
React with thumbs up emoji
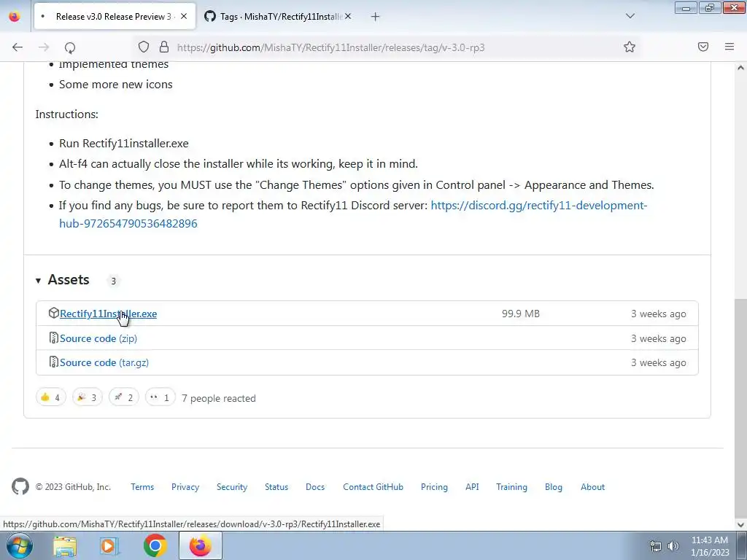(x=50, y=397)
